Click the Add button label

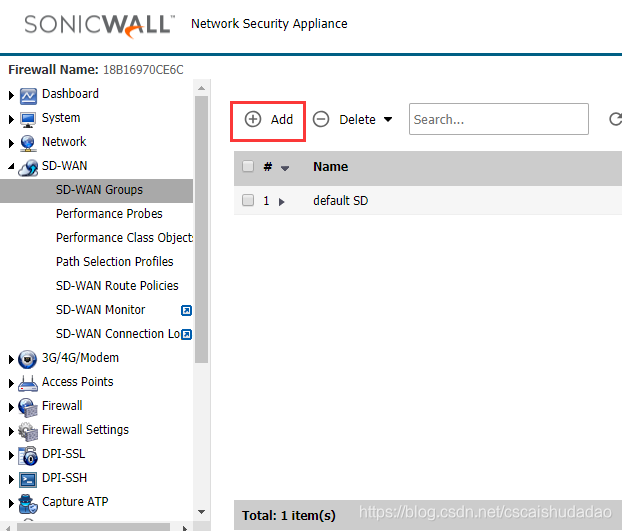coord(282,119)
